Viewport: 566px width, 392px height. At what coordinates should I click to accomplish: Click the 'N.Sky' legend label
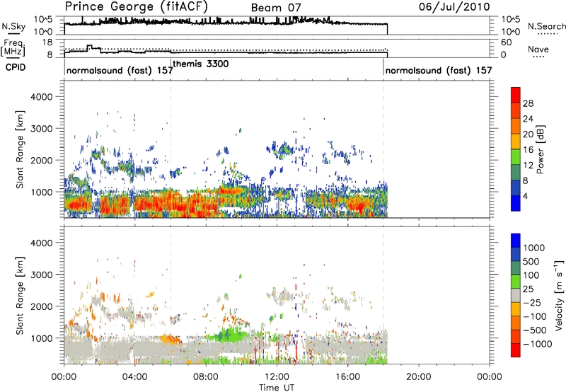pos(13,26)
